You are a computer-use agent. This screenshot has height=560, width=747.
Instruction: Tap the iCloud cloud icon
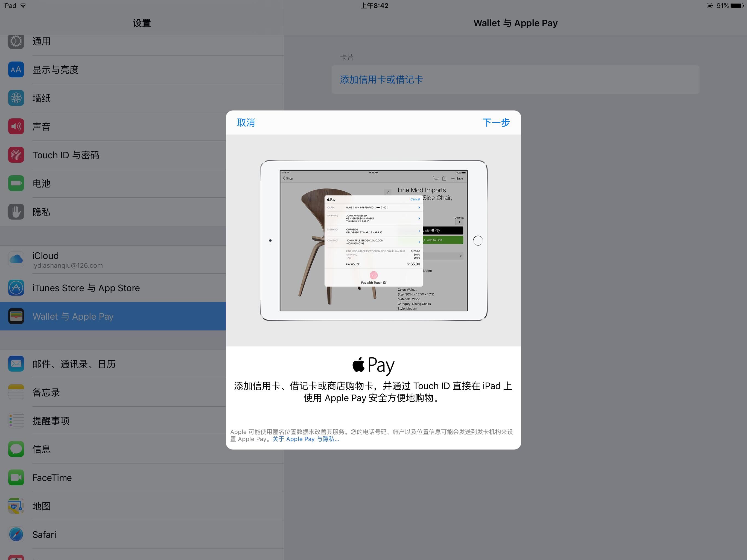[16, 259]
